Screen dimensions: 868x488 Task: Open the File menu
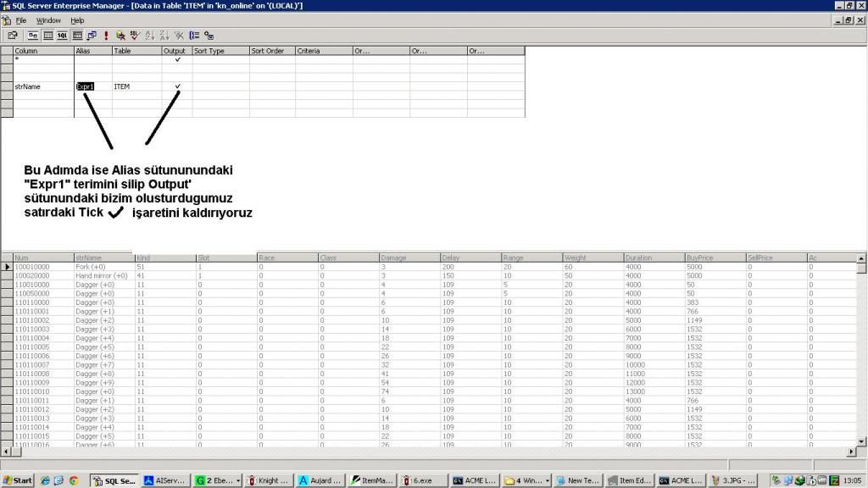20,20
